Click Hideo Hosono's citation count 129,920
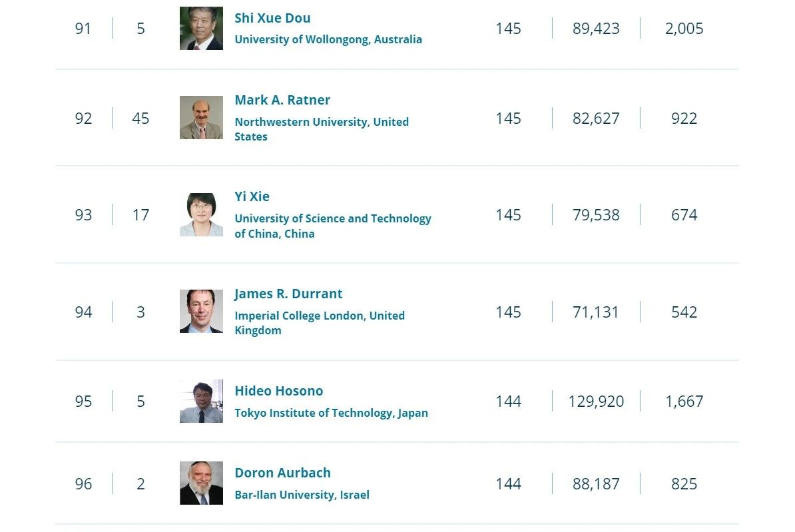Screen dimensions: 795x532 point(597,401)
